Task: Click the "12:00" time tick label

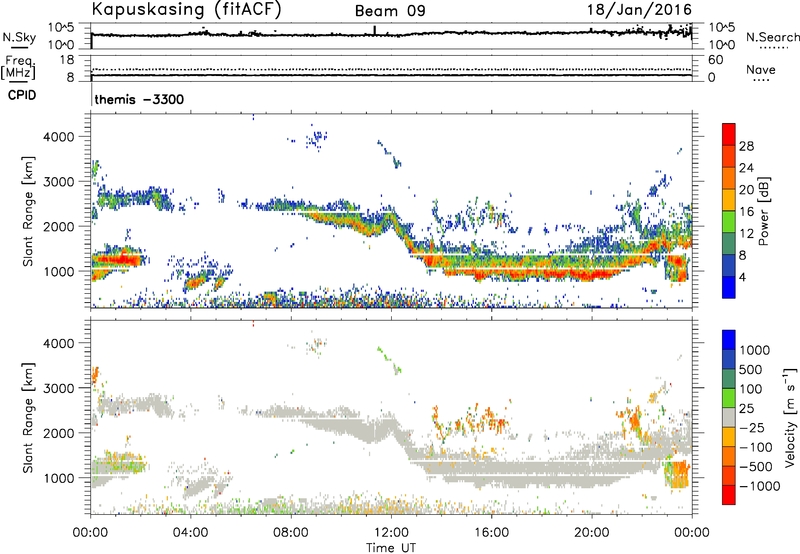Action: point(391,533)
